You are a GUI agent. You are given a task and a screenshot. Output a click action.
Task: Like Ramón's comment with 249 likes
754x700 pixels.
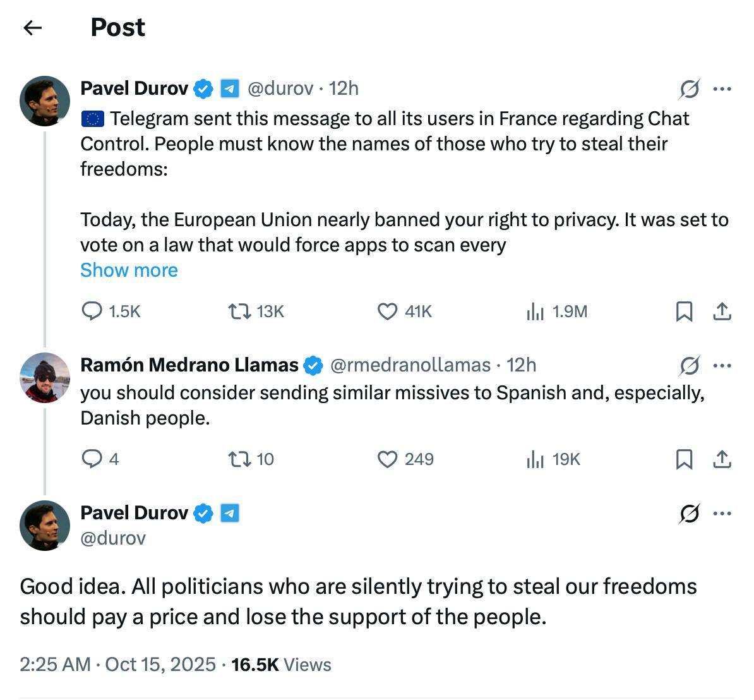point(386,459)
